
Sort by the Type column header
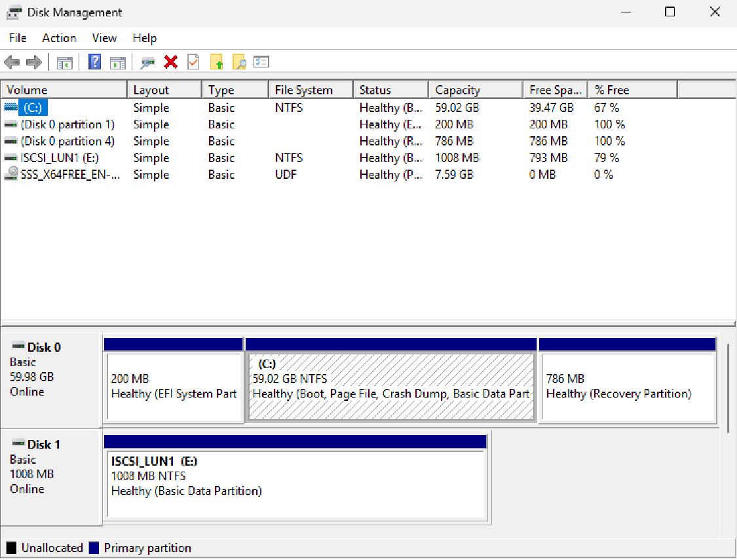(235, 90)
